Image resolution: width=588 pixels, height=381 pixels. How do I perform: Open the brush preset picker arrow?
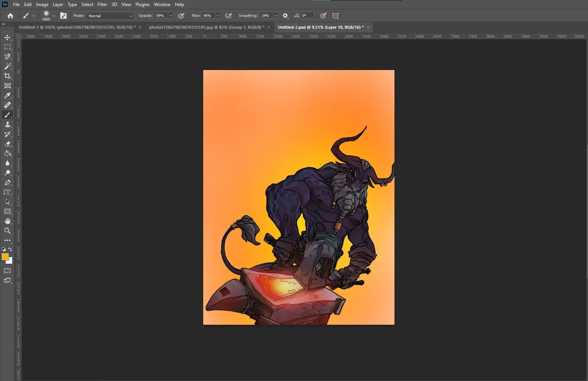[x=54, y=16]
